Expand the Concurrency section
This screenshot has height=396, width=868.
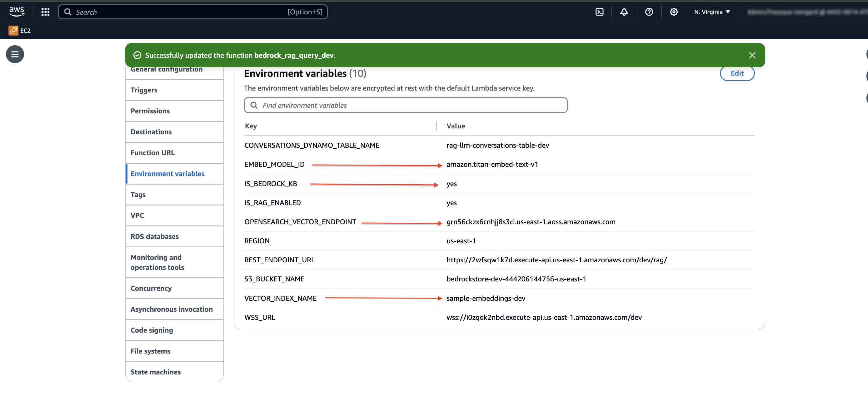tap(151, 288)
